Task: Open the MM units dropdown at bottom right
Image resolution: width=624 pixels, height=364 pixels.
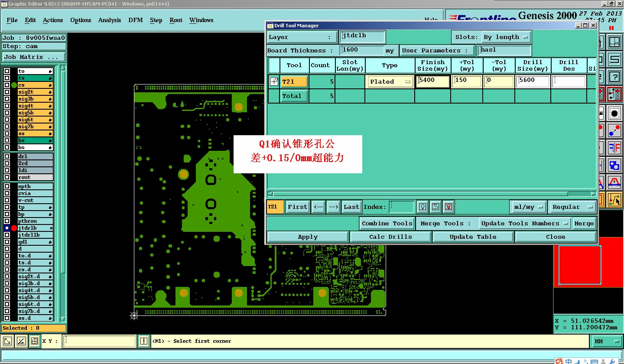Action: point(606,341)
